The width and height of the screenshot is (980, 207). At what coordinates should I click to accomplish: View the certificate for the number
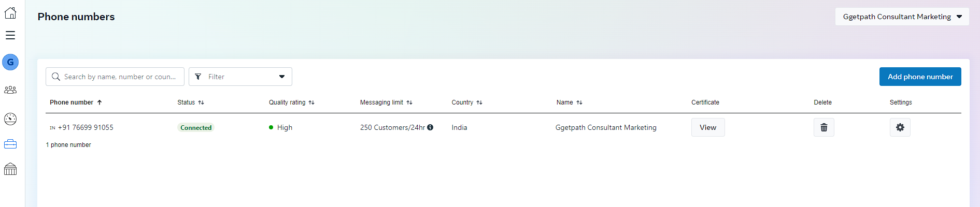coord(708,127)
